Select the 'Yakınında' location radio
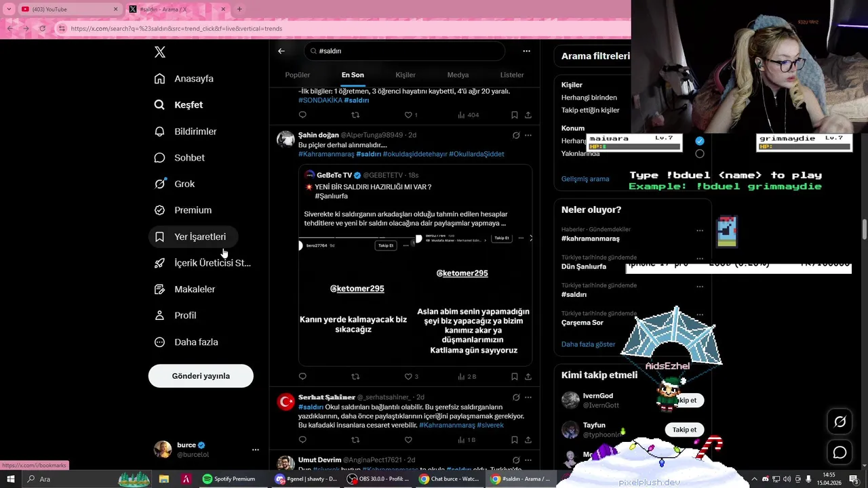Viewport: 868px width, 488px height. (x=700, y=154)
